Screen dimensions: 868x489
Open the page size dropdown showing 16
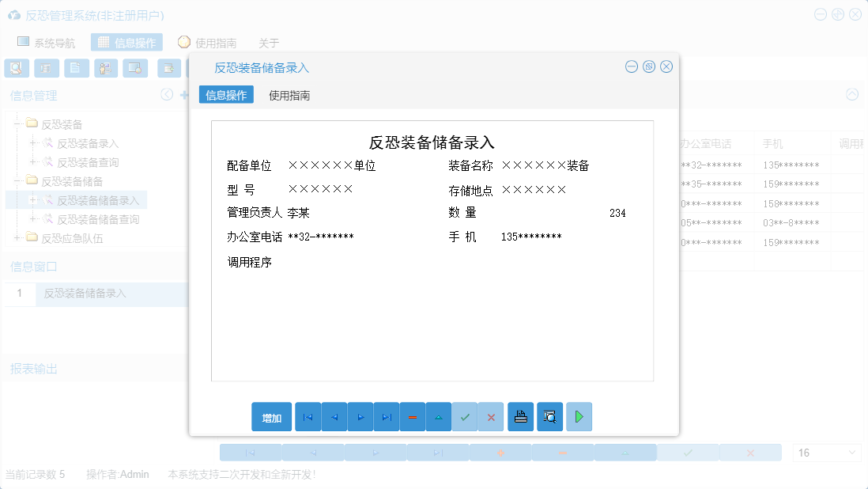(826, 452)
